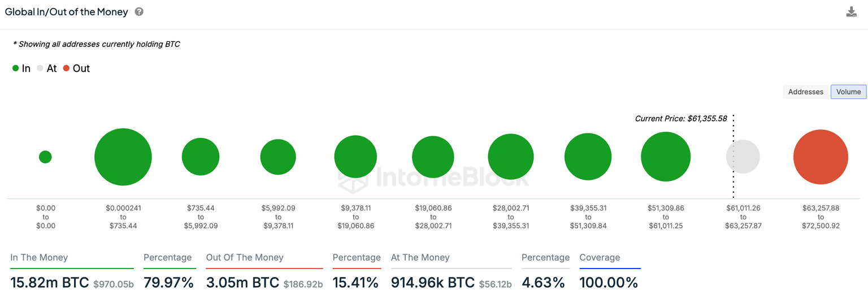Click the At The Money heading
This screenshot has height=307, width=868.
tap(420, 257)
